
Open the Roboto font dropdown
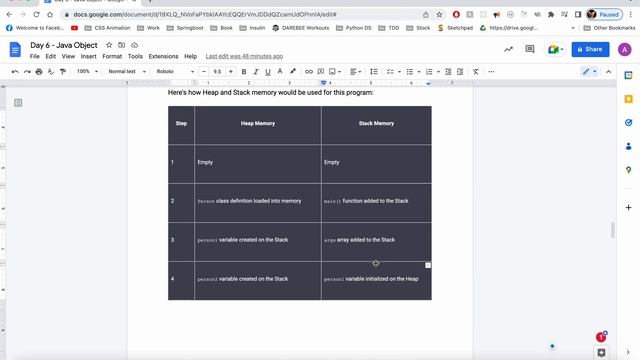[175, 71]
